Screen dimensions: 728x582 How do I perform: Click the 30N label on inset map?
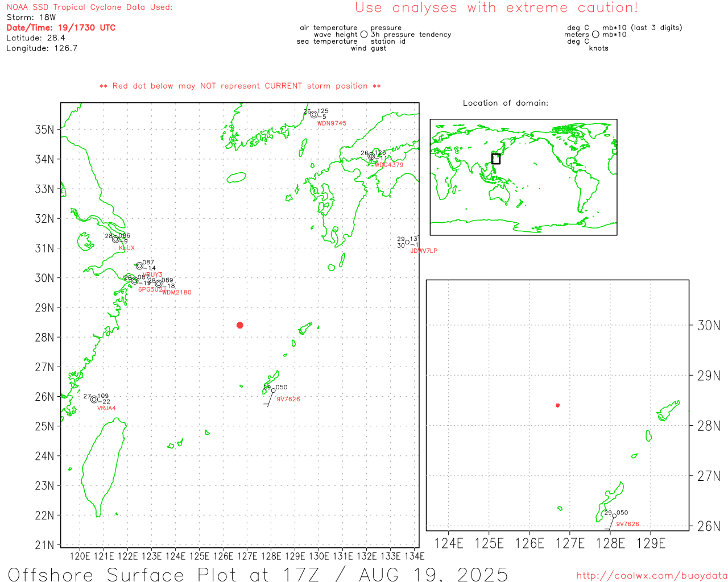709,326
